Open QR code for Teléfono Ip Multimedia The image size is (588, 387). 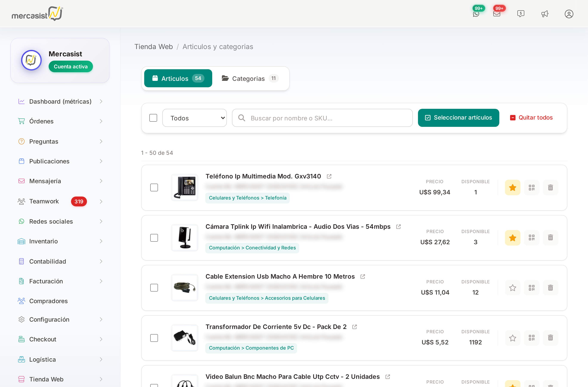tap(531, 187)
